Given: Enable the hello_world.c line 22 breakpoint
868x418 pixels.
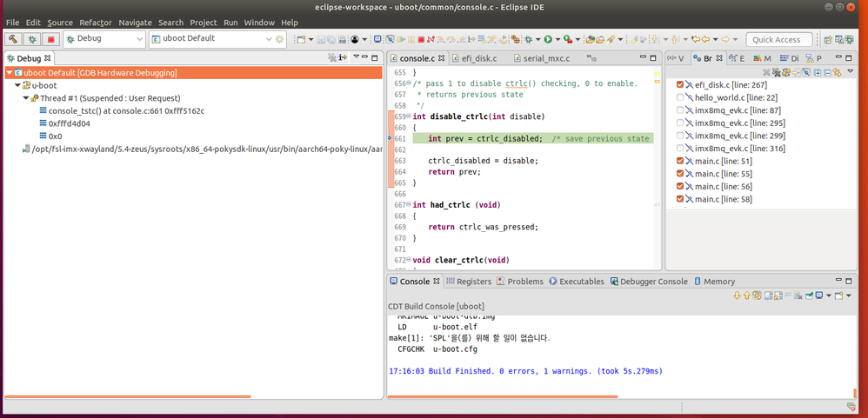Looking at the screenshot, I should [x=680, y=98].
